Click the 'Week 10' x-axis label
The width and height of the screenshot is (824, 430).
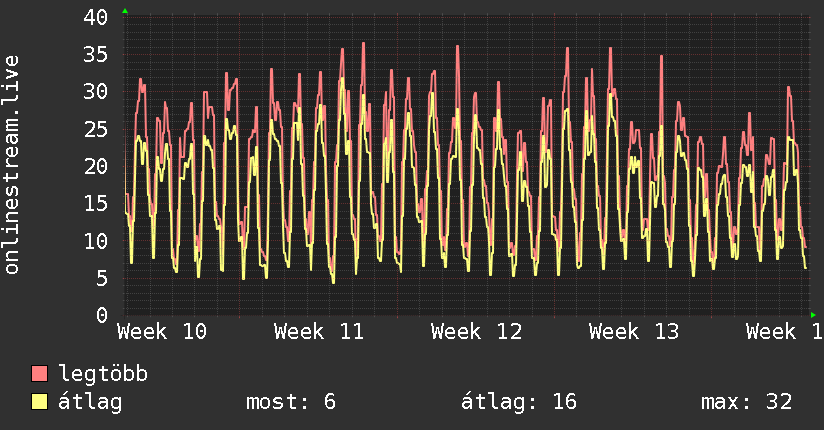(x=162, y=332)
